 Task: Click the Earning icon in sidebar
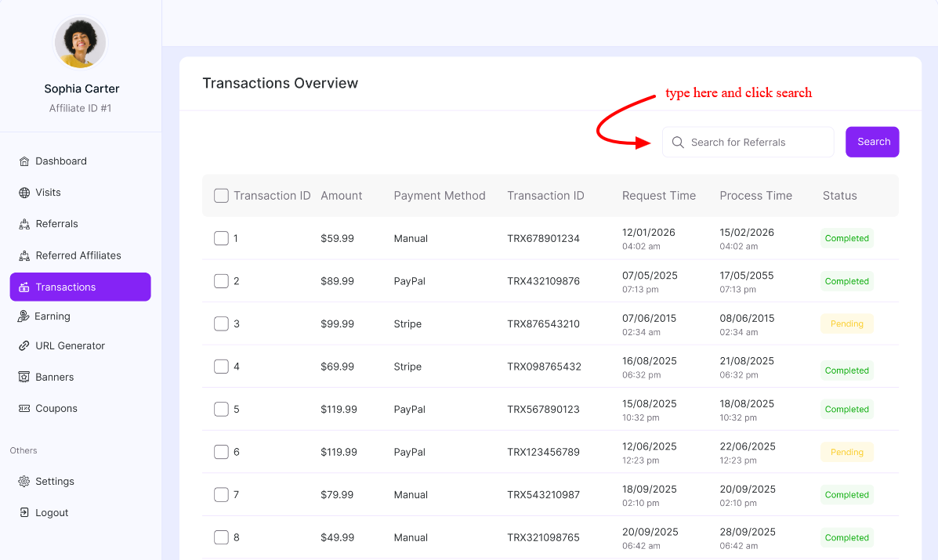click(24, 316)
